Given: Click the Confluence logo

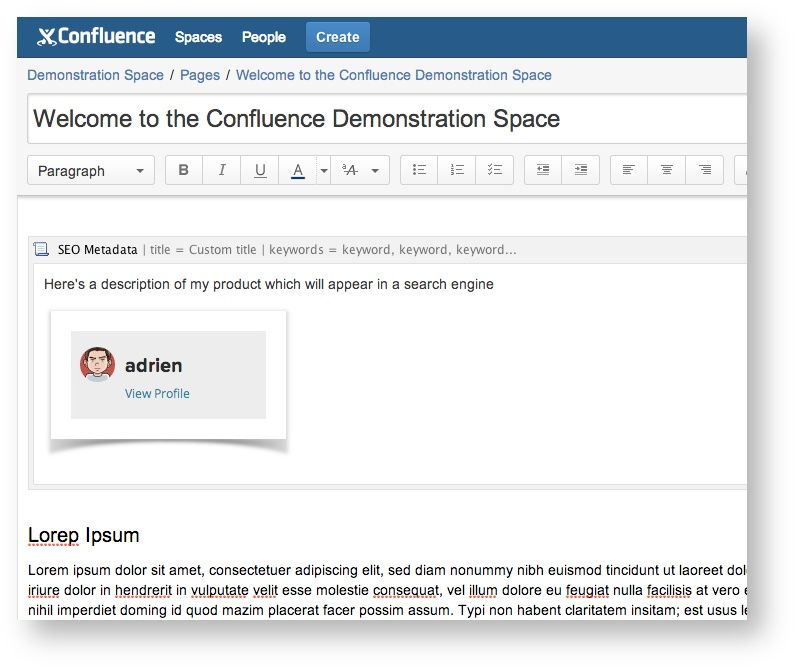Looking at the screenshot, I should pyautogui.click(x=96, y=36).
